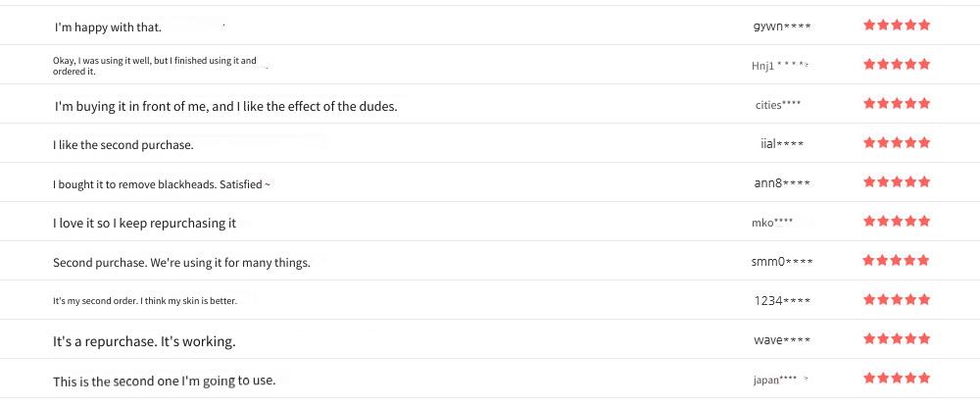Open the review "I'm happy with that."
The height and width of the screenshot is (407, 980).
(108, 27)
